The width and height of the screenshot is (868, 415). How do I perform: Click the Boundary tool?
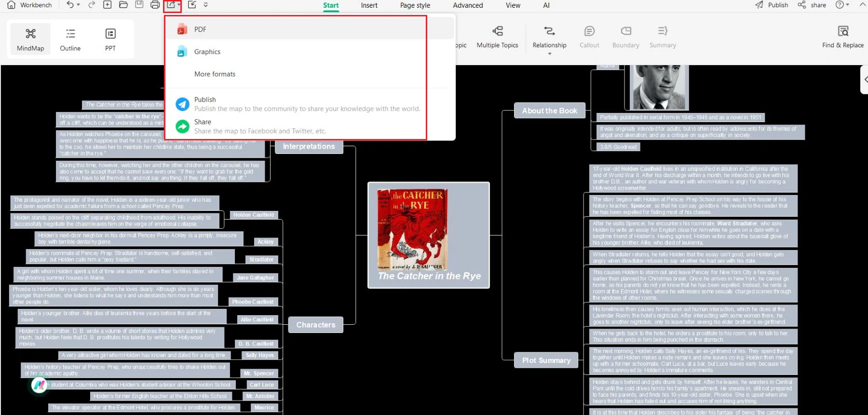point(626,37)
